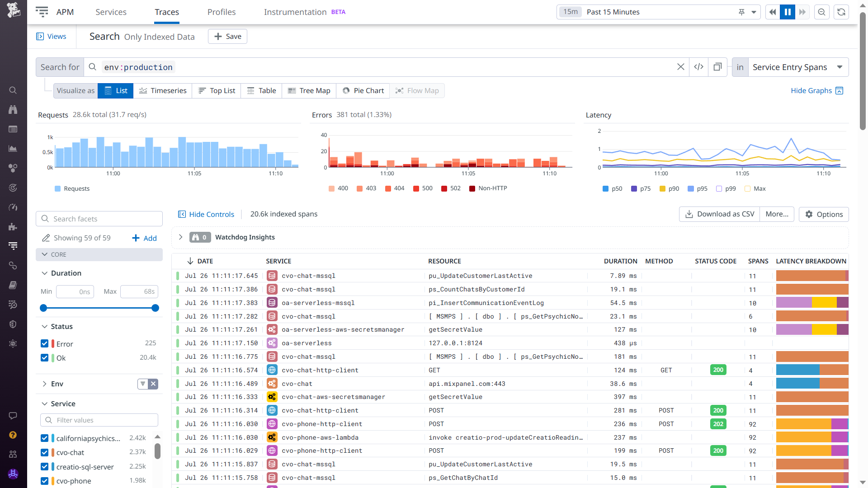The width and height of the screenshot is (868, 488).
Task: Uncheck the Ok status checkbox
Action: coord(44,357)
